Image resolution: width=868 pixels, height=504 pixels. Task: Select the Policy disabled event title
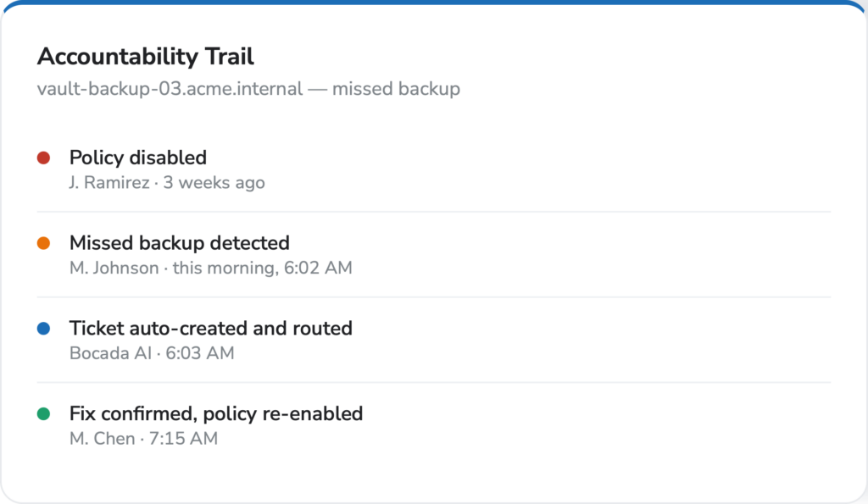tap(138, 158)
